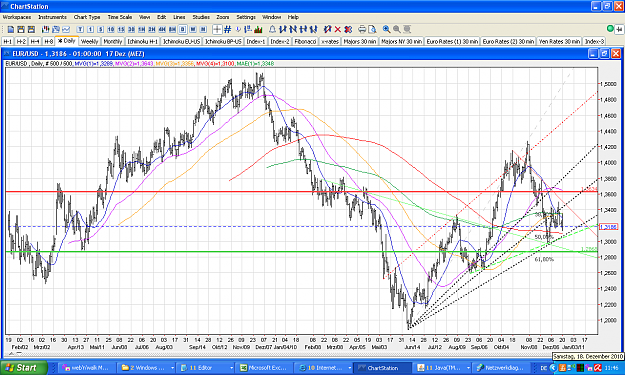625x375 pixels.
Task: Switch to the Ichimoku EU-US tab
Action: pyautogui.click(x=181, y=41)
